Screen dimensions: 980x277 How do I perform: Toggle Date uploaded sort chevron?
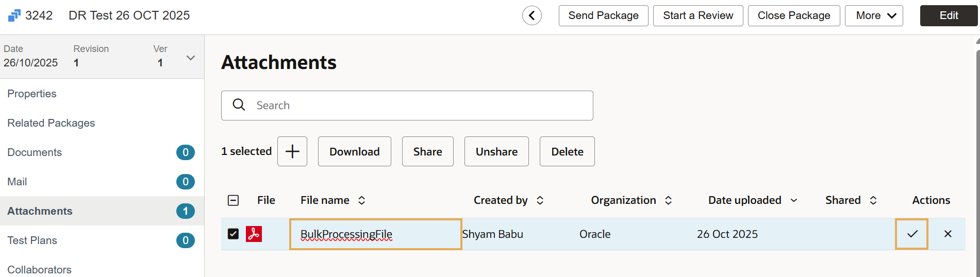coord(794,200)
